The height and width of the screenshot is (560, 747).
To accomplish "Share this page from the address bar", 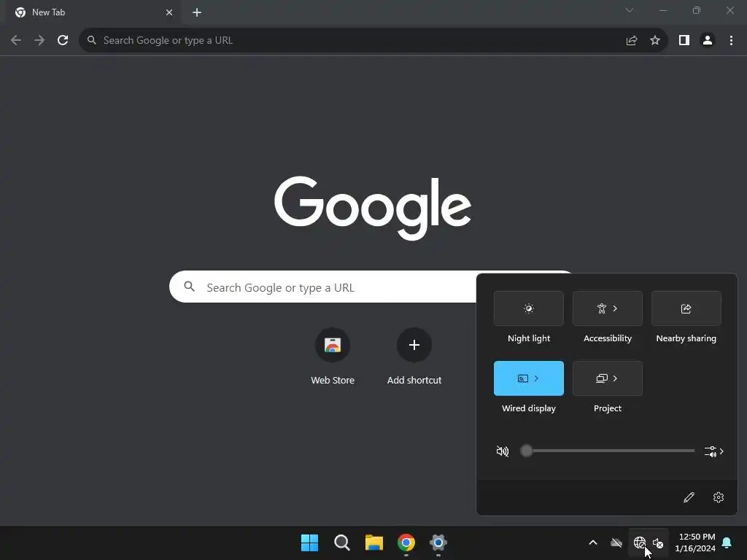I will (x=632, y=41).
